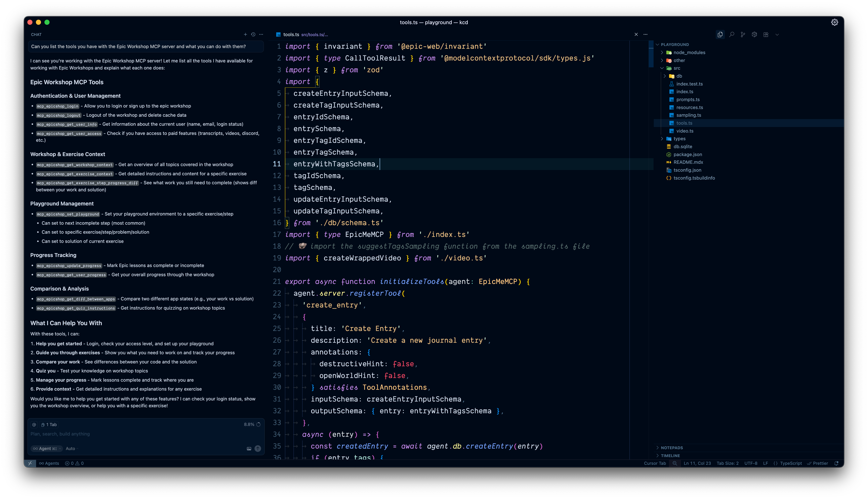Click the warnings triangle in status bar
This screenshot has height=499, width=868.
pyautogui.click(x=79, y=463)
